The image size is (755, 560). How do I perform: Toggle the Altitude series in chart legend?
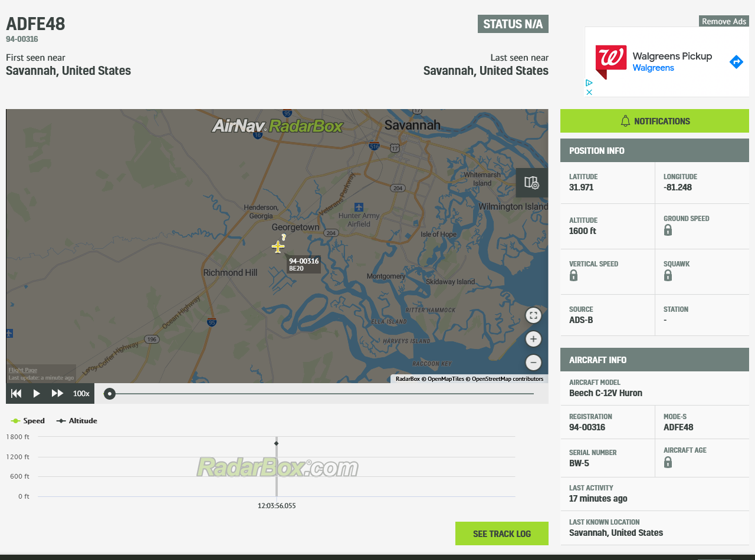point(77,420)
